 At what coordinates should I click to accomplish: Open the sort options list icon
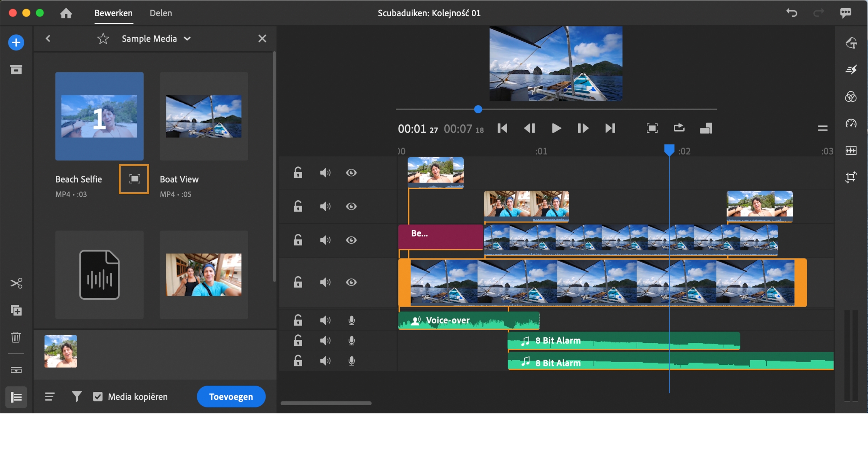click(49, 396)
